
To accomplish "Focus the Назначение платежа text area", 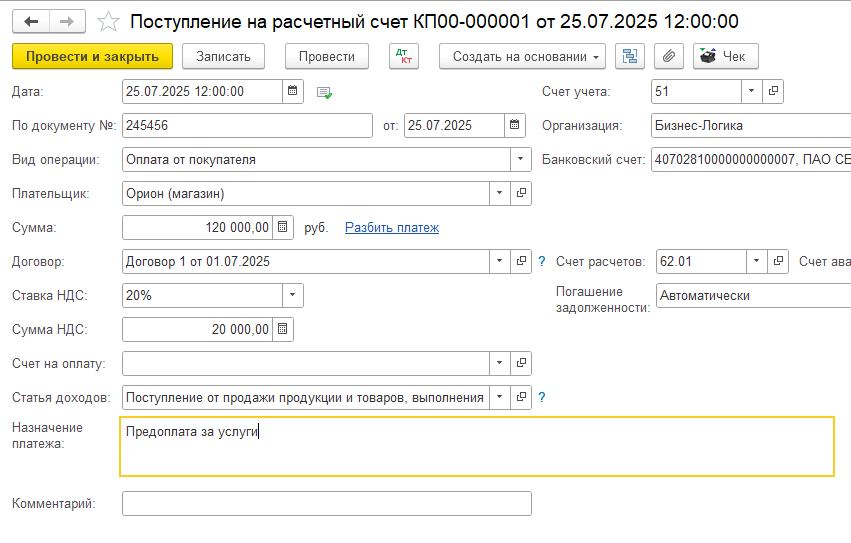I will click(477, 446).
